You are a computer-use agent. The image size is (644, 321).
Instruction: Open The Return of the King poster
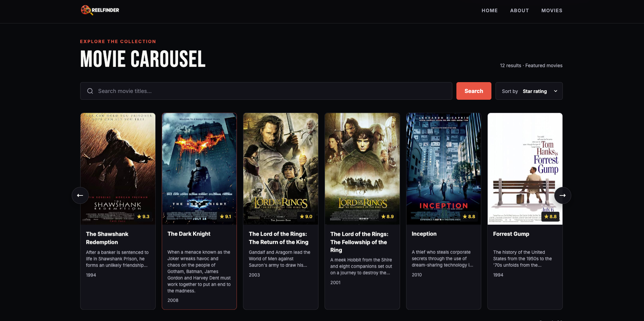click(x=281, y=169)
